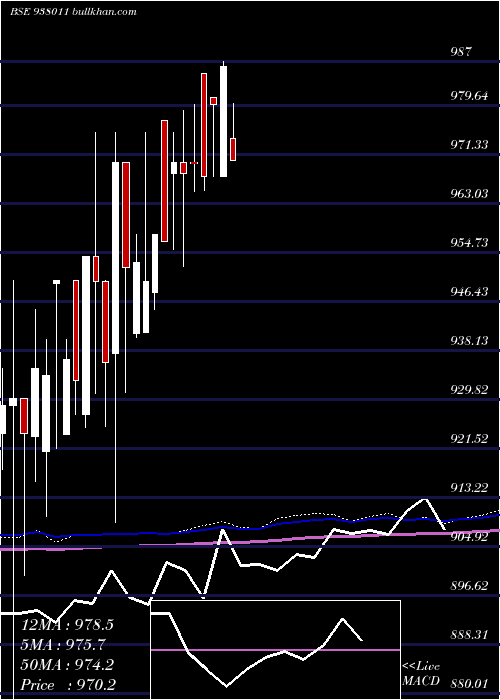Viewport: 500px width, 700px height.
Task: Click the 913.22 price axis label
Action: pos(469,488)
